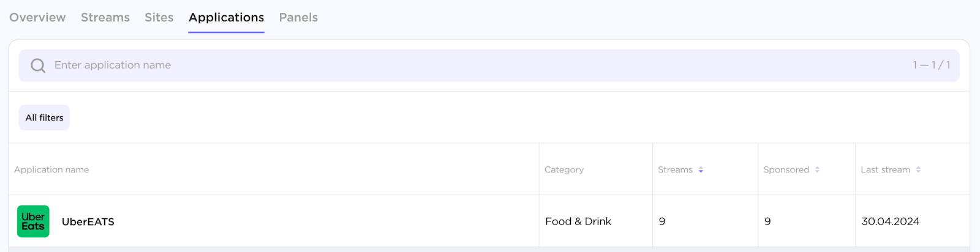Image resolution: width=980 pixels, height=252 pixels.
Task: Click the Category column header
Action: 564,170
